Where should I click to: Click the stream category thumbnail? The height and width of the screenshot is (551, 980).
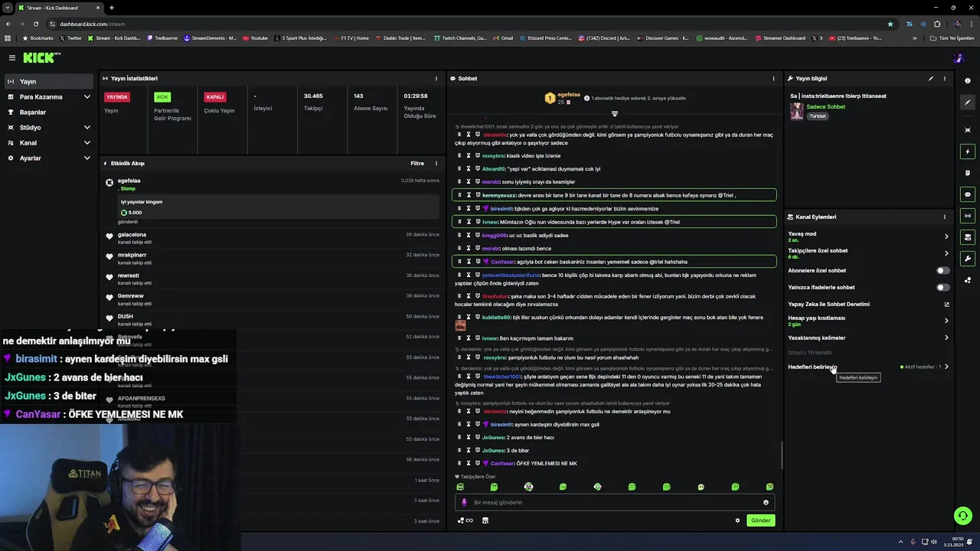796,112
